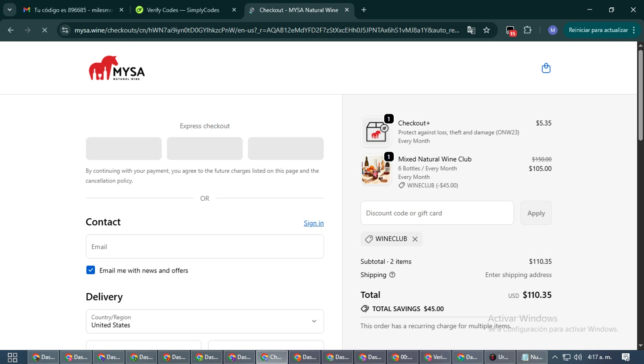Open network status tray icon

click(567, 357)
